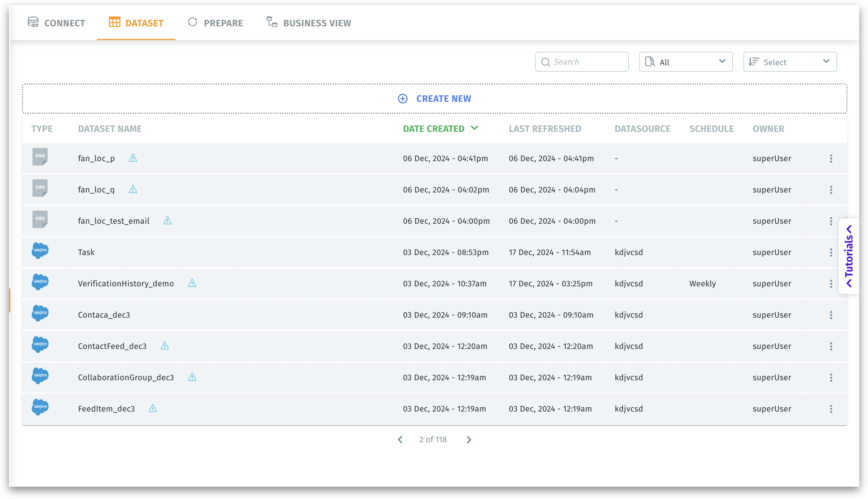Viewport: 868px width, 499px height.
Task: Open kebab menu for fan_loc_q row
Action: click(x=831, y=190)
